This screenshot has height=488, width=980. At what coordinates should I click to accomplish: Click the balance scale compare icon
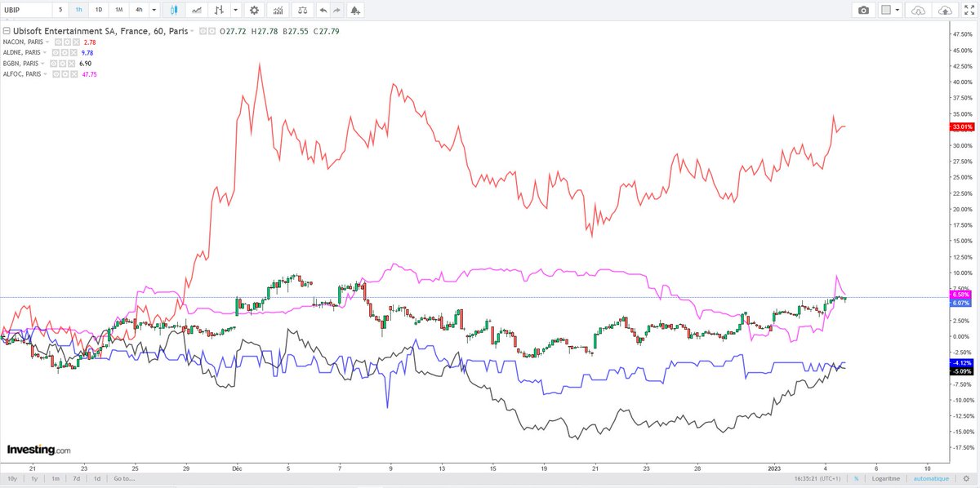[302, 10]
